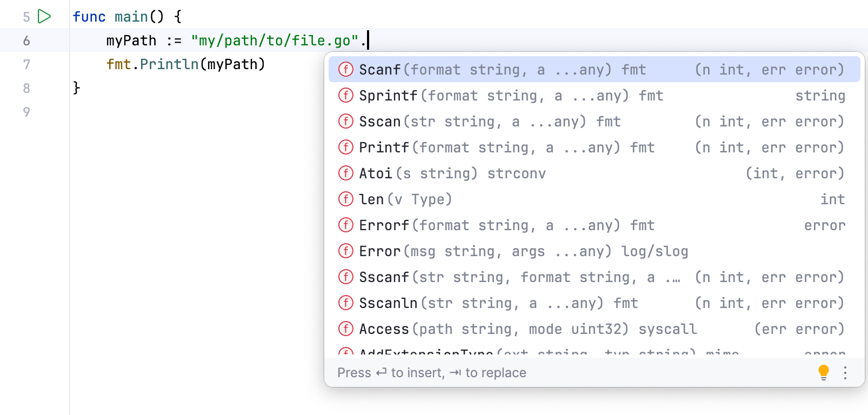Click the yellow lightbulb icon in popup
The image size is (868, 415).
click(823, 372)
